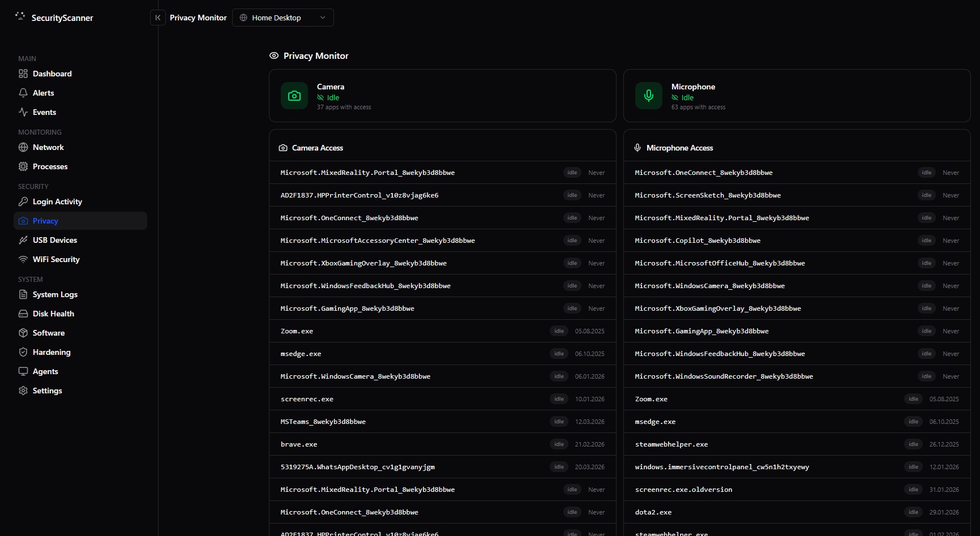Image resolution: width=980 pixels, height=536 pixels.
Task: Open WiFi Security page
Action: pos(56,259)
